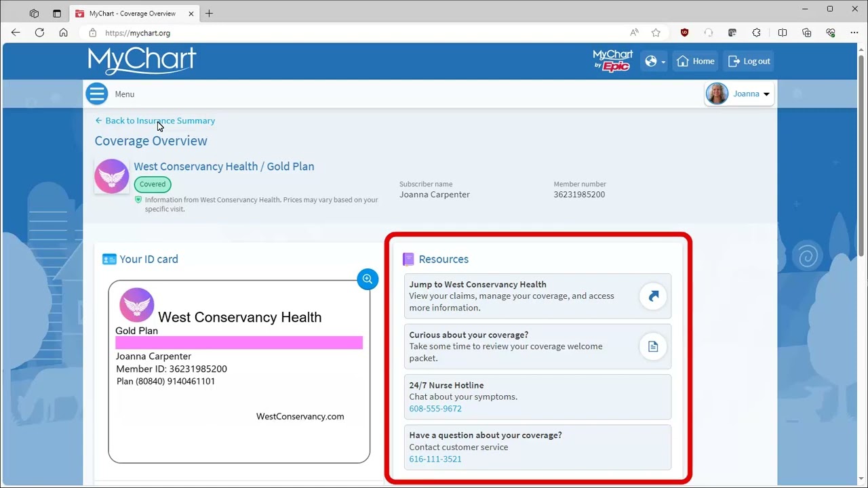This screenshot has width=868, height=488.
Task: Open West Conservancy Health / Gold Plan link
Action: tap(224, 166)
